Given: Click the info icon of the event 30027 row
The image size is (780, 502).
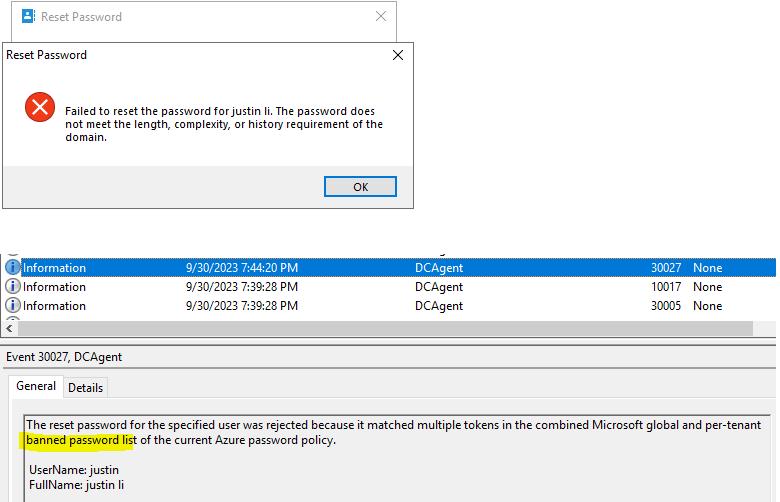Looking at the screenshot, I should coord(13,268).
